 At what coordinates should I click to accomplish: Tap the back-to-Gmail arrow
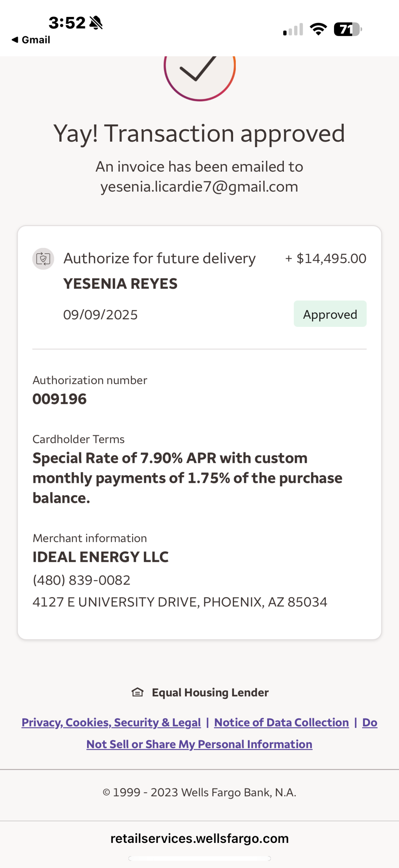pyautogui.click(x=15, y=40)
